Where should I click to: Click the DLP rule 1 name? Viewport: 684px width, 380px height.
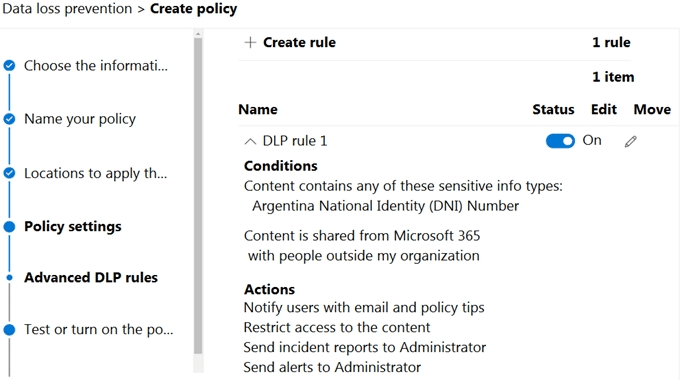(x=295, y=141)
